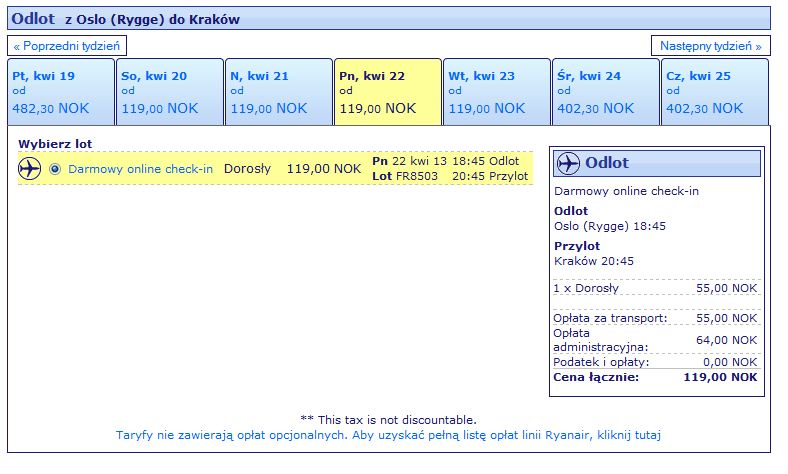Select the N, kwi 21 date tab
The height and width of the screenshot is (474, 788).
tap(279, 92)
